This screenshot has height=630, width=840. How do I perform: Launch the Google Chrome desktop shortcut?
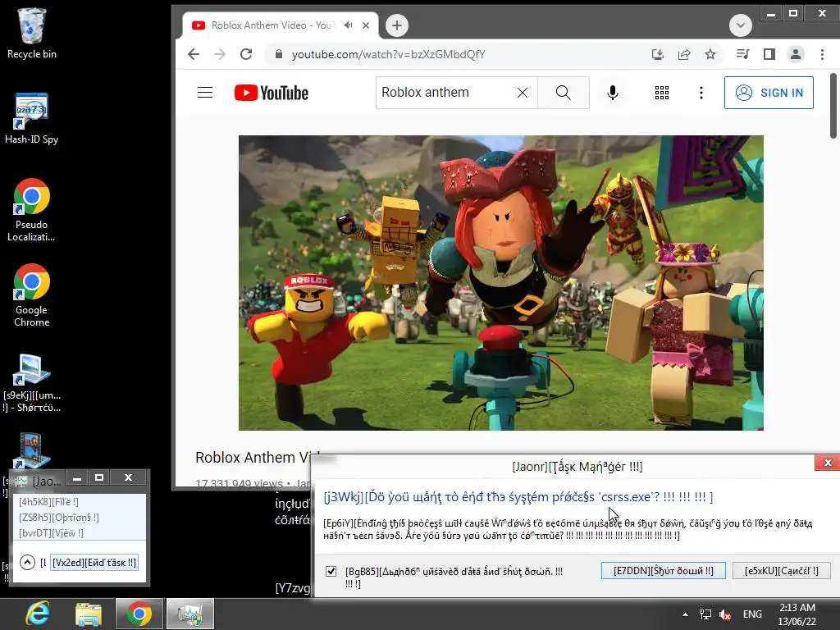32,295
